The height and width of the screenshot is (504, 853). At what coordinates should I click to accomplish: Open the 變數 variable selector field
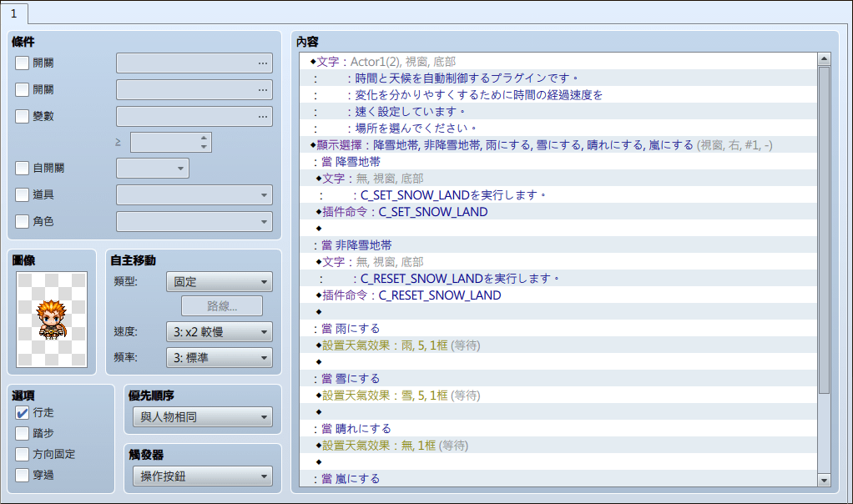194,116
